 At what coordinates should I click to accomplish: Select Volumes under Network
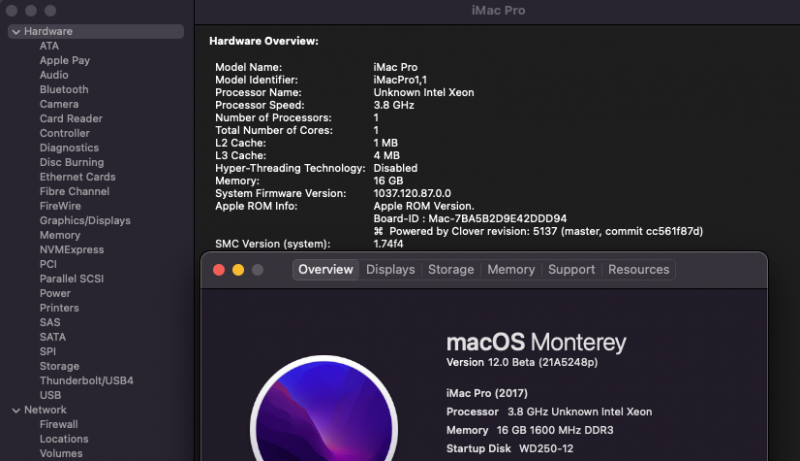click(61, 453)
